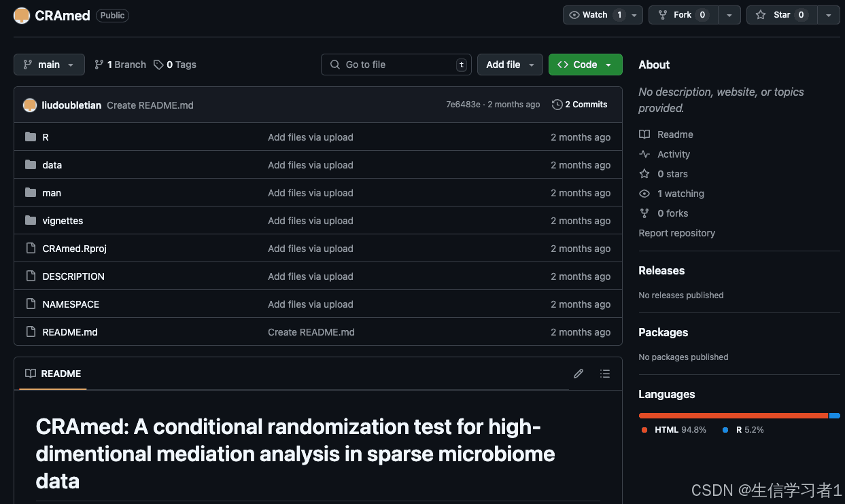Click the search magnifier in Go to file
This screenshot has width=845, height=504.
tap(335, 65)
